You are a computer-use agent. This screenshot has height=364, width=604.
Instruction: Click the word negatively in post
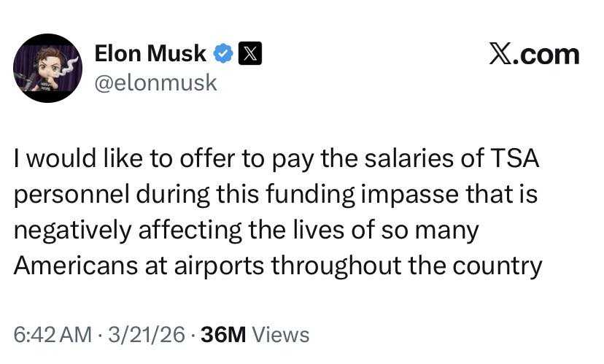[73, 230]
